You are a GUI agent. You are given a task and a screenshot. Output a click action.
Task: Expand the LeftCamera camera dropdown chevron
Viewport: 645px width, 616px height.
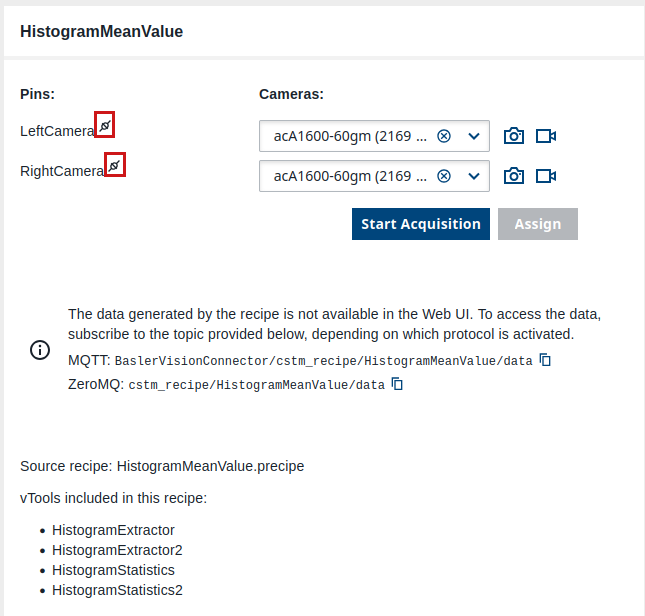tap(474, 136)
